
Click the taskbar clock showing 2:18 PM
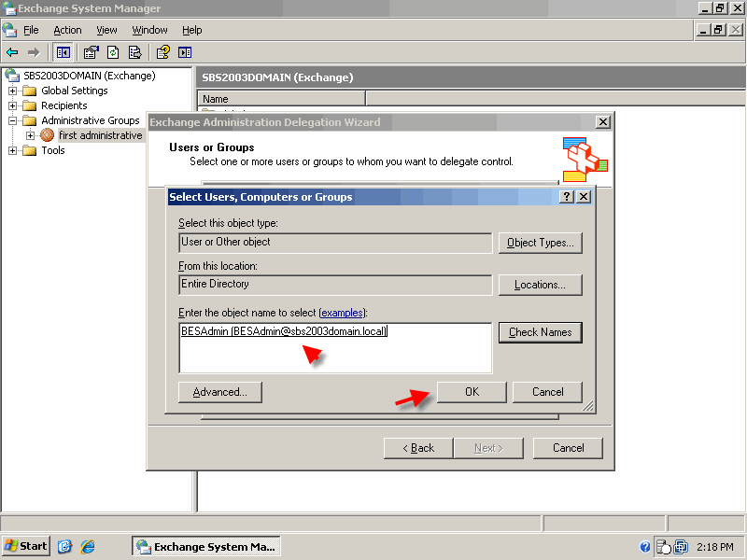click(x=715, y=547)
